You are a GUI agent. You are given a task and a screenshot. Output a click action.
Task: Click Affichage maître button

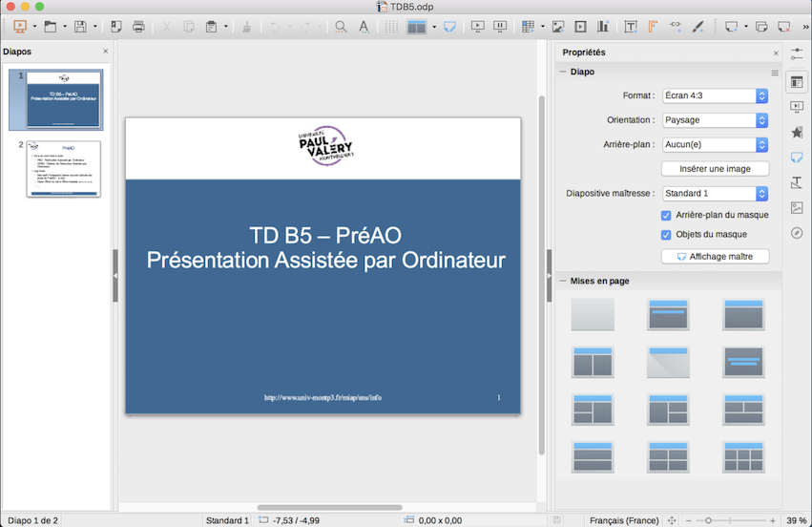tap(715, 257)
